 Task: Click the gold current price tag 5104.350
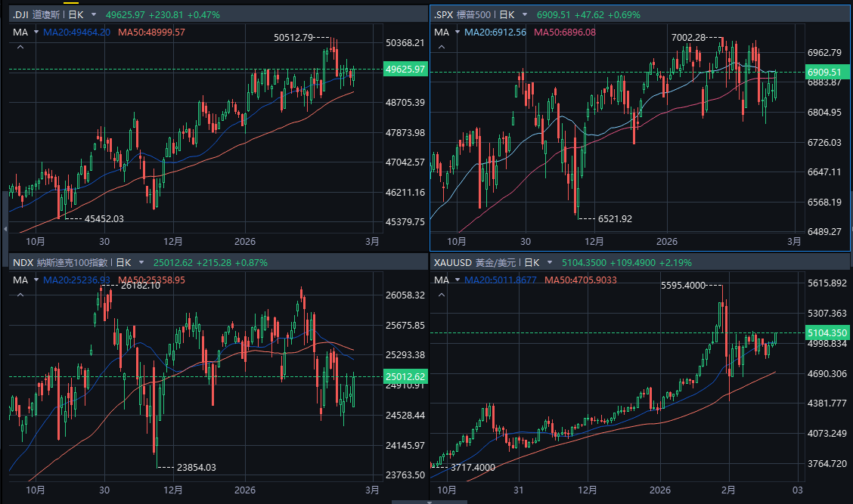(x=827, y=332)
